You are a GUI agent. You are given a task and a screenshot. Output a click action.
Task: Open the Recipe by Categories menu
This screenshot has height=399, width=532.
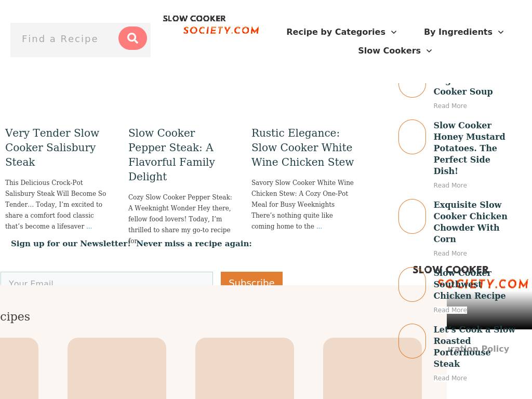[336, 32]
